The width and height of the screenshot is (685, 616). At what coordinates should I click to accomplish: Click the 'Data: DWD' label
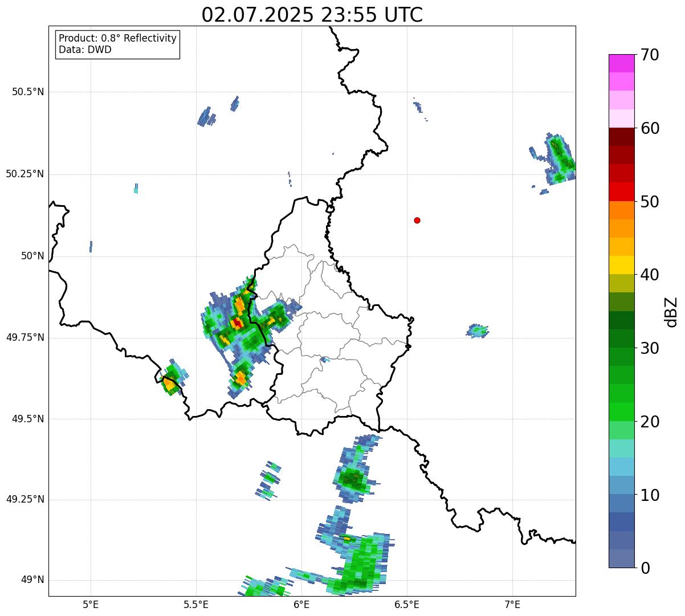click(x=85, y=50)
